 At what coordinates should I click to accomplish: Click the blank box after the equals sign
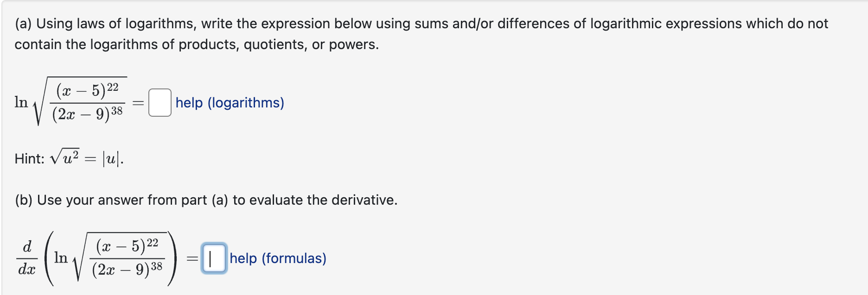click(160, 103)
